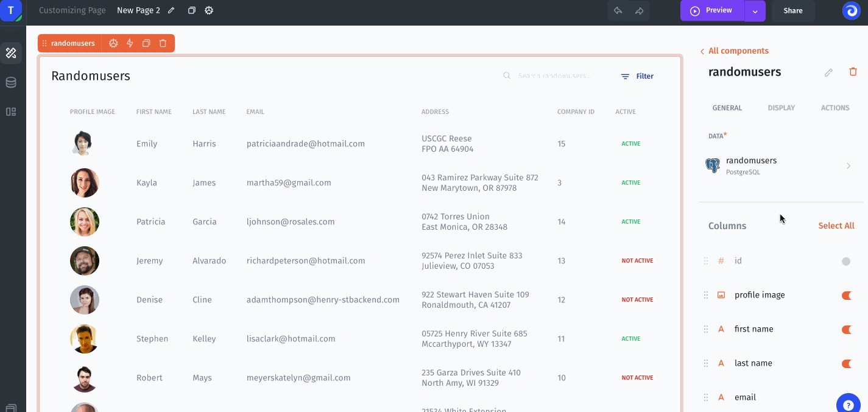Image resolution: width=868 pixels, height=412 pixels.
Task: Open the help question mark button
Action: click(849, 405)
